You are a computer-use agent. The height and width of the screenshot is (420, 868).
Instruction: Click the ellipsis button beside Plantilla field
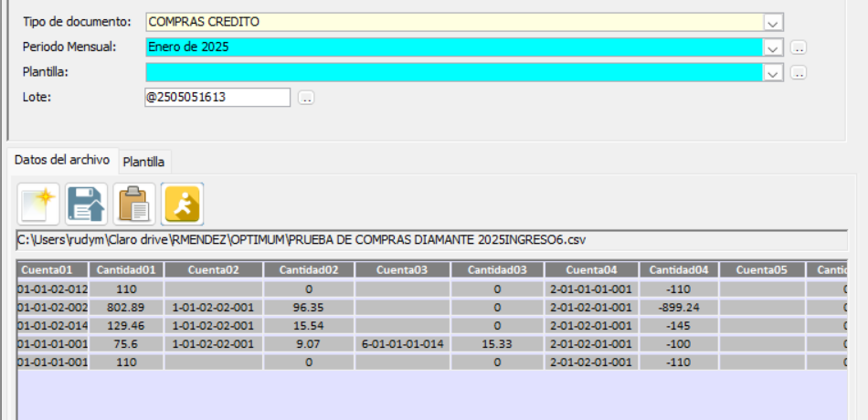click(x=799, y=73)
